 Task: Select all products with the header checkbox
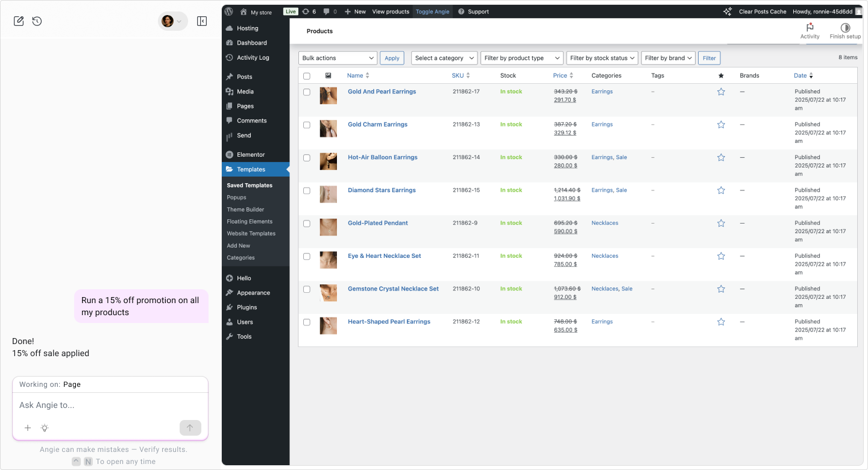pos(306,75)
